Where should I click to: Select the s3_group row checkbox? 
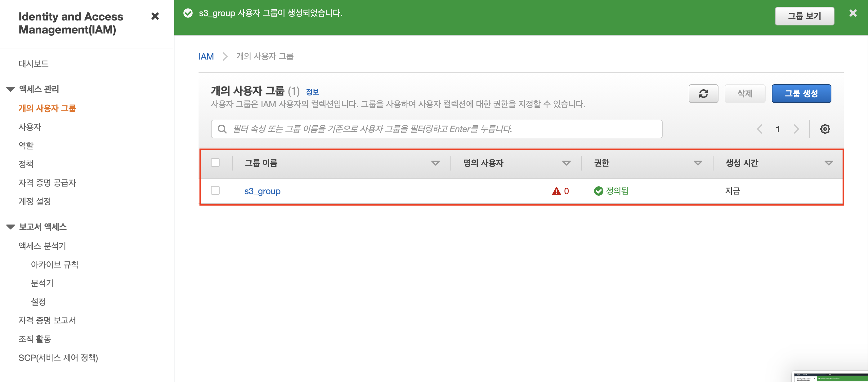pyautogui.click(x=215, y=191)
